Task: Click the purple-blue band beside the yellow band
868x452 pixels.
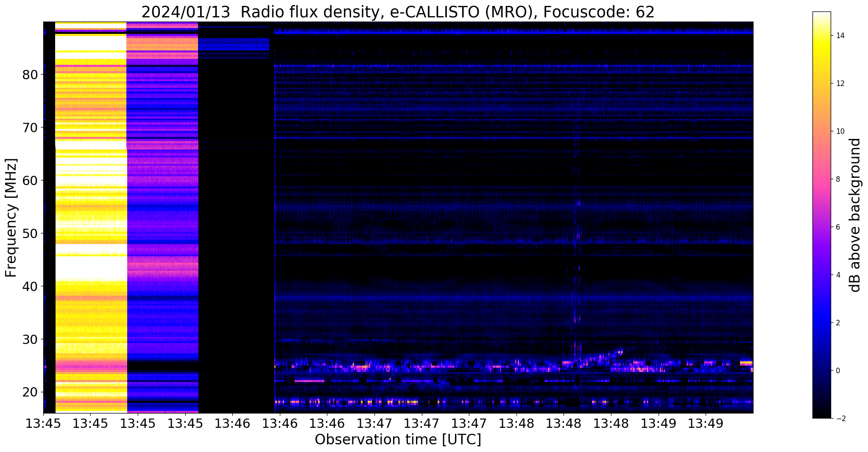Action: coord(163,217)
